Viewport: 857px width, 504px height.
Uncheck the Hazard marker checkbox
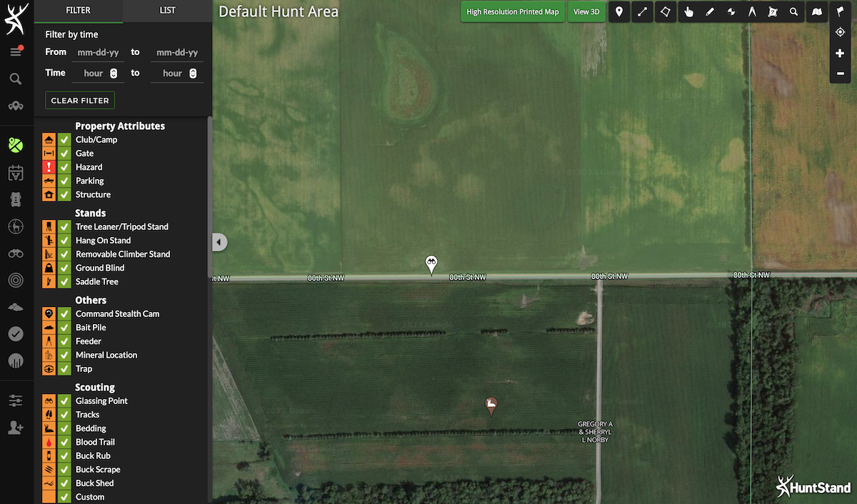[x=64, y=167]
